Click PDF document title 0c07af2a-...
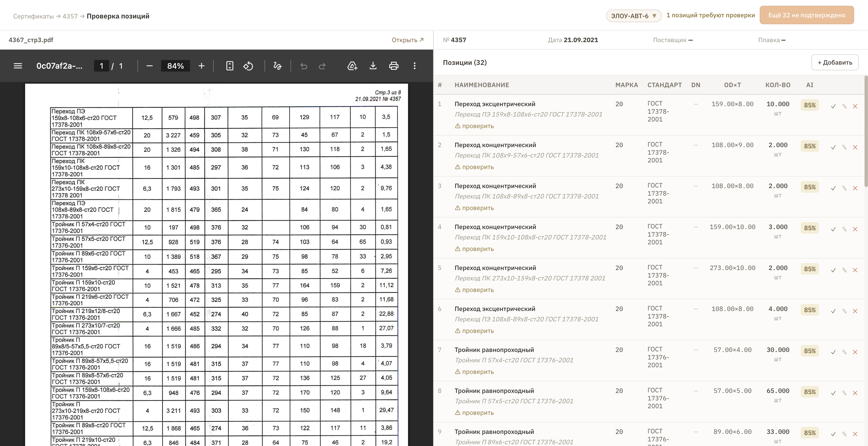The width and height of the screenshot is (868, 446). [x=59, y=66]
